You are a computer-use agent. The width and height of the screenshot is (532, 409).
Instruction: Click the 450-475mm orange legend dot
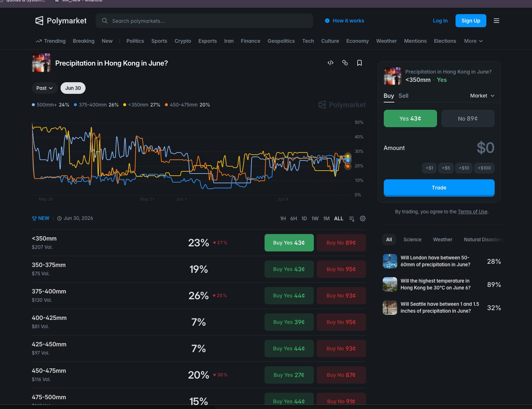point(166,105)
